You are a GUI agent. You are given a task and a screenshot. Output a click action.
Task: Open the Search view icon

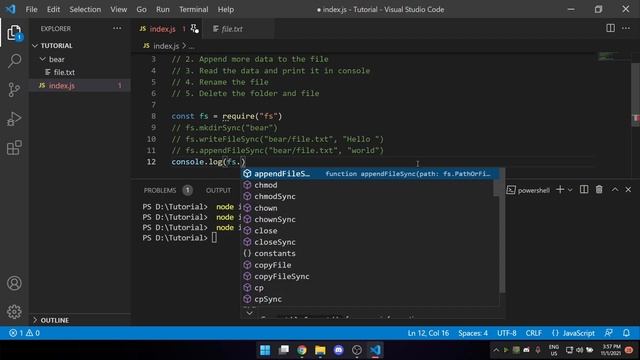tap(14, 61)
